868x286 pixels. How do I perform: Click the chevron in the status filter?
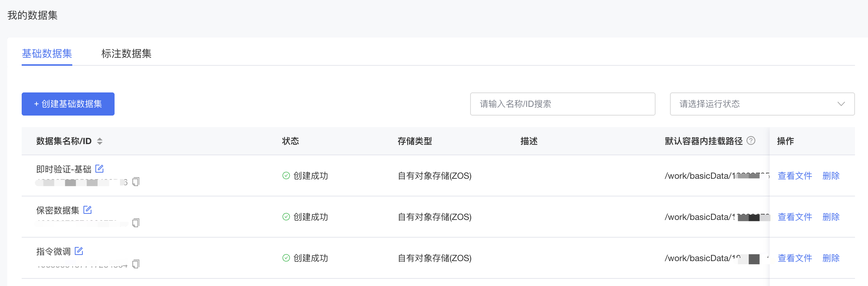click(x=841, y=104)
